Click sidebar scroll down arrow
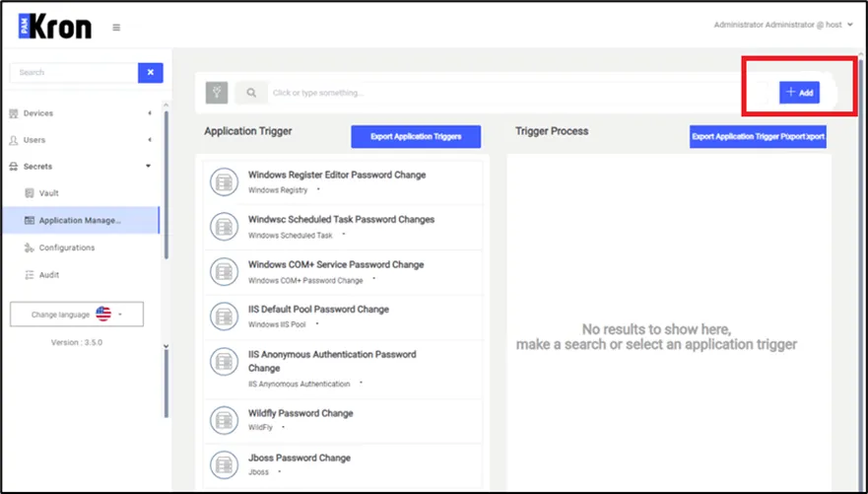 167,346
